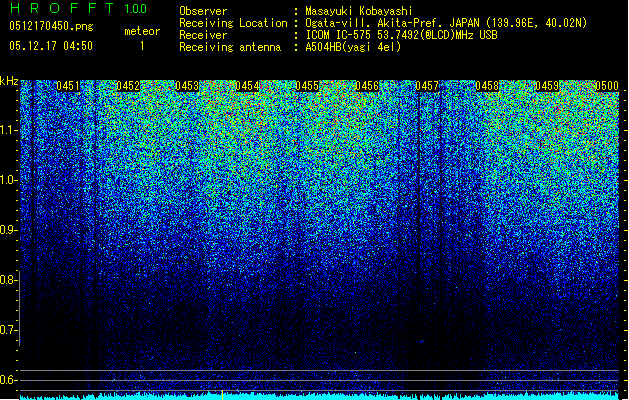Image resolution: width=629 pixels, height=400 pixels.
Task: Click the 0454 time marker
Action: 248,86
